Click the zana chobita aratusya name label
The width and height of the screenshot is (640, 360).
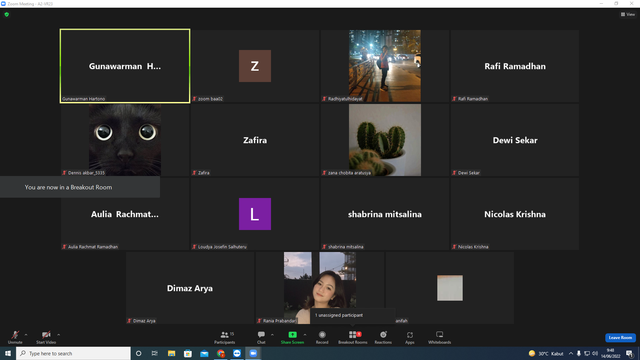point(349,173)
